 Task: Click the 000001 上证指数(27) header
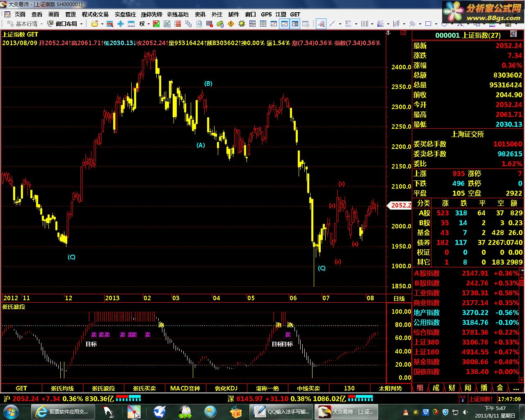tap(468, 35)
